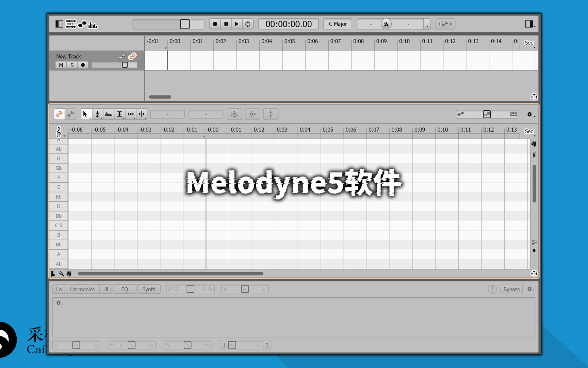The width and height of the screenshot is (588, 368).
Task: Open the Synth tab
Action: tap(149, 289)
